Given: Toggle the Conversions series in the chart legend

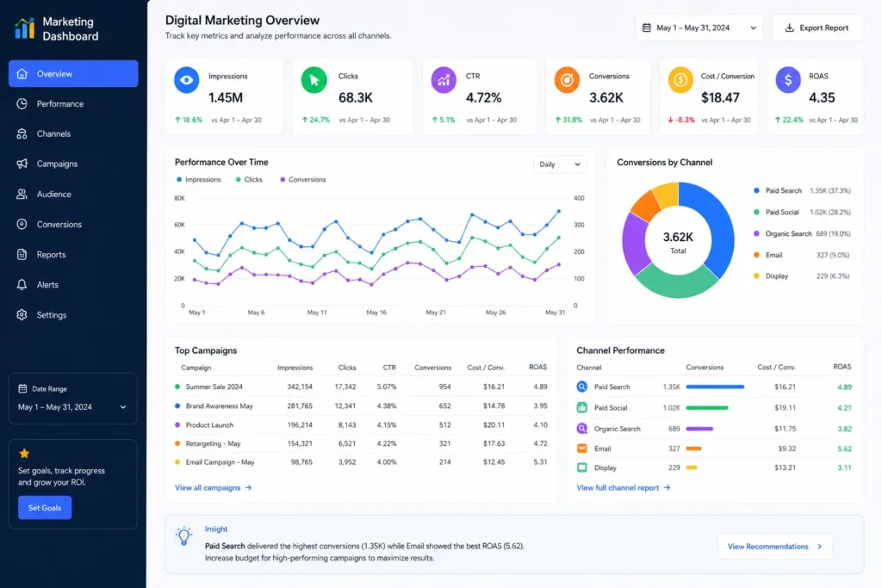Looking at the screenshot, I should pos(302,180).
